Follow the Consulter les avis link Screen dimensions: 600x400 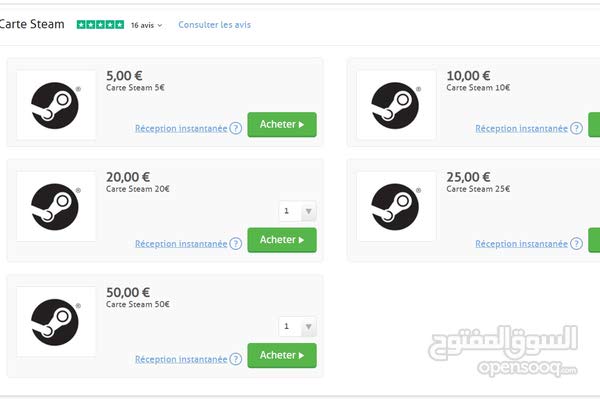click(x=215, y=25)
